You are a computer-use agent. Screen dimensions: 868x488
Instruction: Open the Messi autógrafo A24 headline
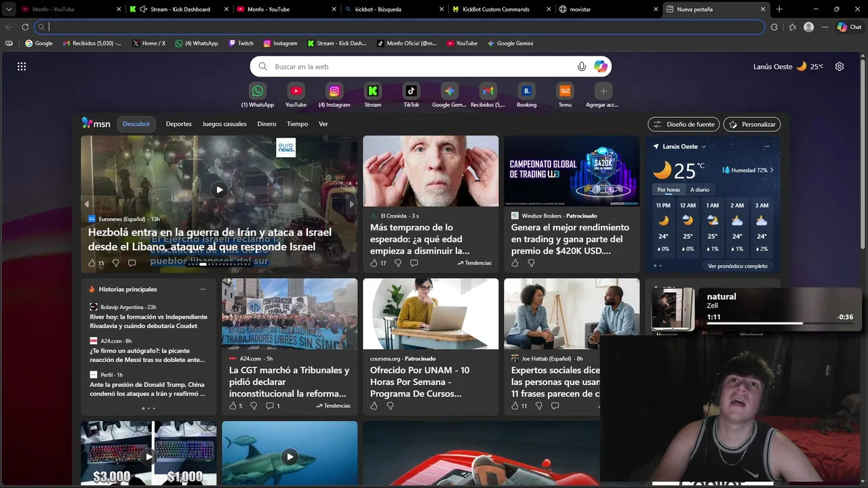pyautogui.click(x=147, y=355)
